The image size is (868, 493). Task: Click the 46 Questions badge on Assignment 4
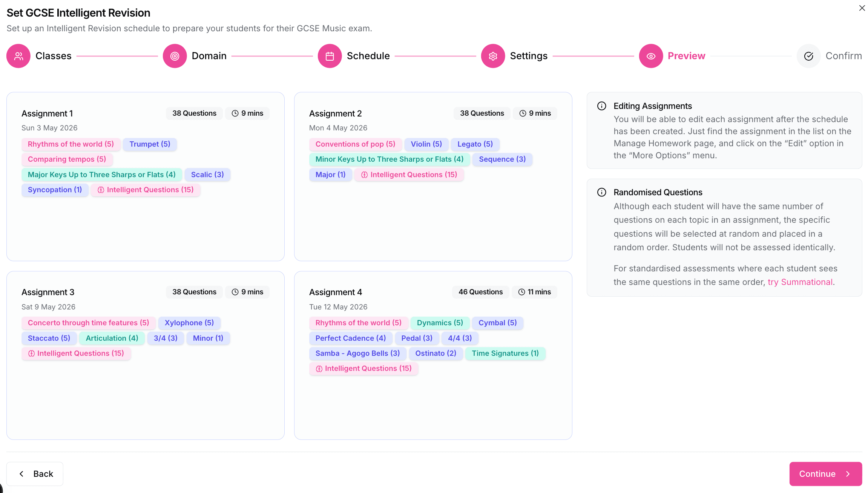pyautogui.click(x=480, y=292)
